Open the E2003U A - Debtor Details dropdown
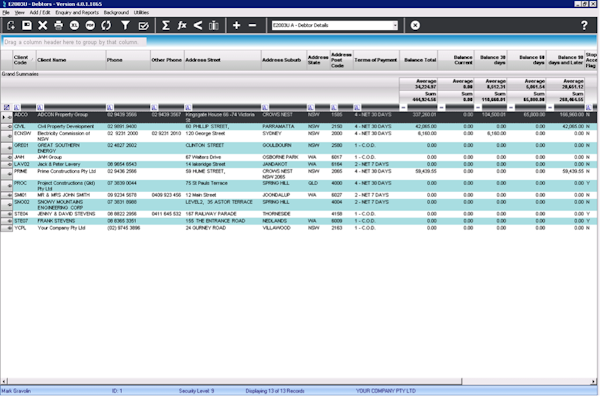Image resolution: width=600 pixels, height=396 pixels. (x=395, y=25)
